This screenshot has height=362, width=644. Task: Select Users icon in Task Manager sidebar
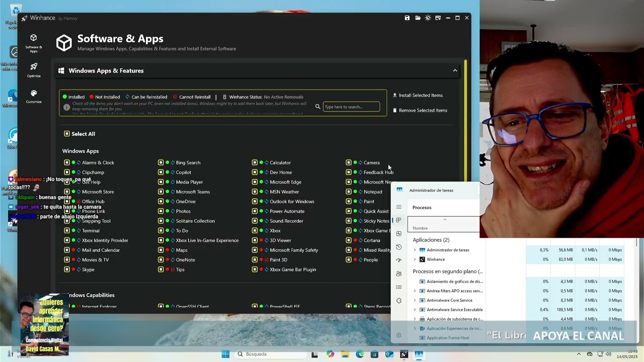pos(399,274)
